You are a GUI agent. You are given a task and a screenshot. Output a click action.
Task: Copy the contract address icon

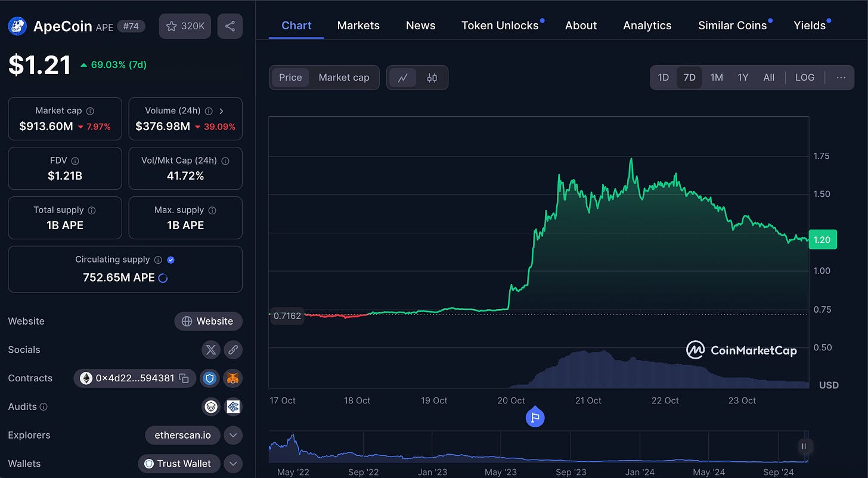coord(184,378)
